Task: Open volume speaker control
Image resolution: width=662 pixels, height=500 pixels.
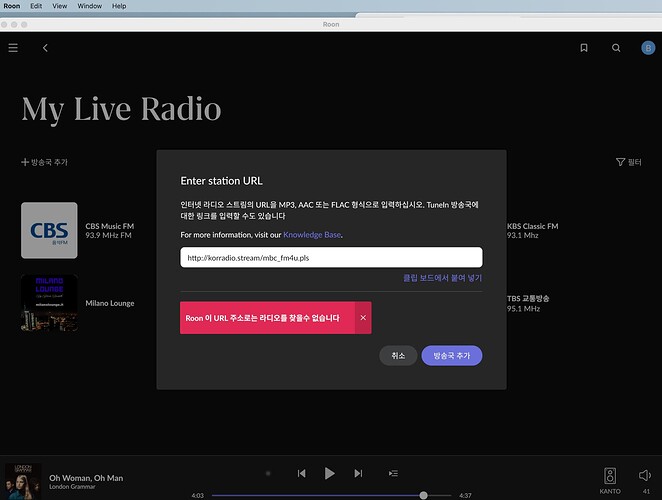Action: point(645,476)
